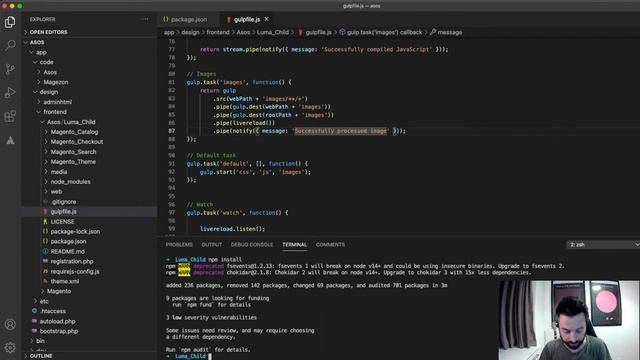The image size is (640, 360).
Task: Open package.json in the file tree
Action: [89, 241]
